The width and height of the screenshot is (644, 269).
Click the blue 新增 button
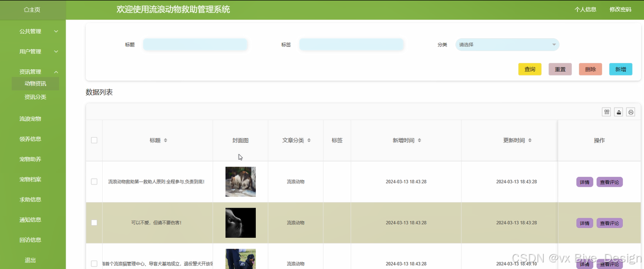pos(620,69)
